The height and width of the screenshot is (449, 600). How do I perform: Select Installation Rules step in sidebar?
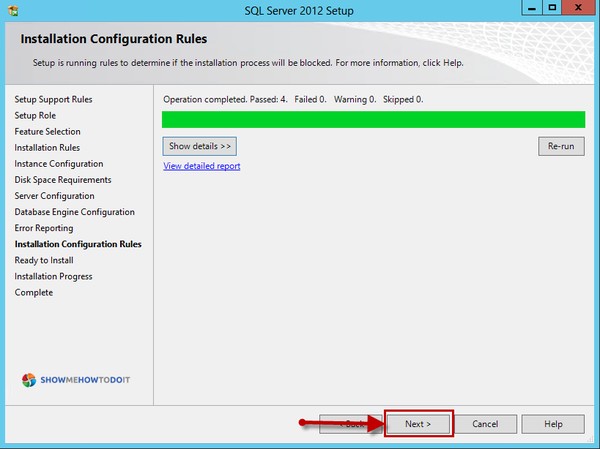pyautogui.click(x=47, y=147)
